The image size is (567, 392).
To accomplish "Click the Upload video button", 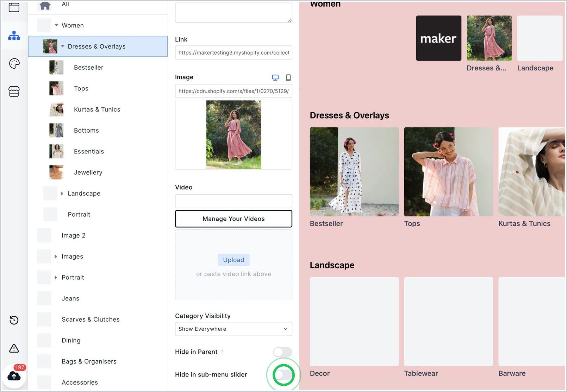I will tap(233, 260).
